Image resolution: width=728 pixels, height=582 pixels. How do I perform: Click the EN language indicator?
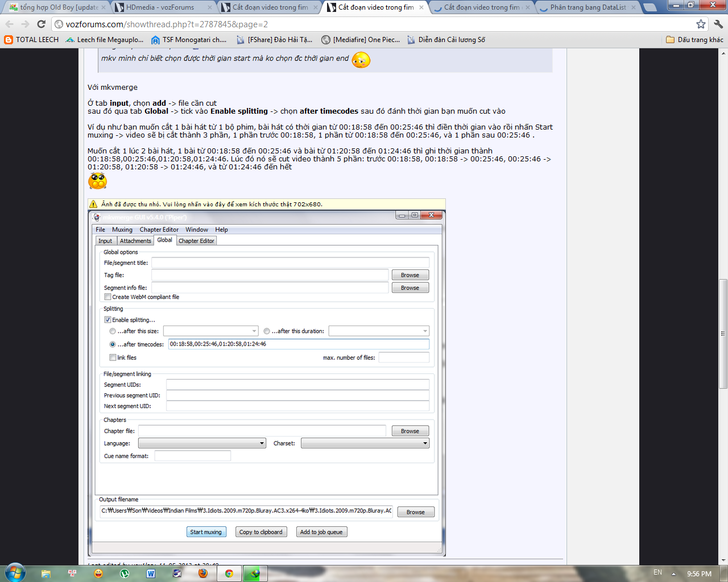[x=657, y=573]
